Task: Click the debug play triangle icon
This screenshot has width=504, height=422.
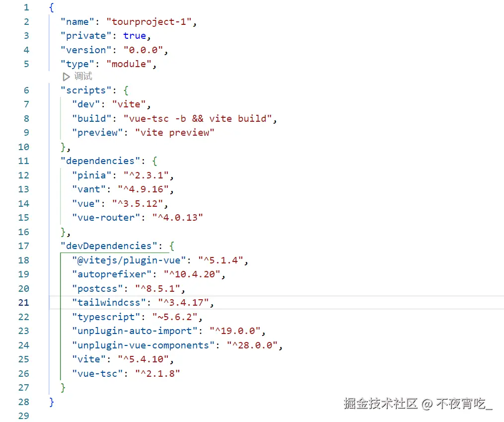Action: tap(66, 77)
